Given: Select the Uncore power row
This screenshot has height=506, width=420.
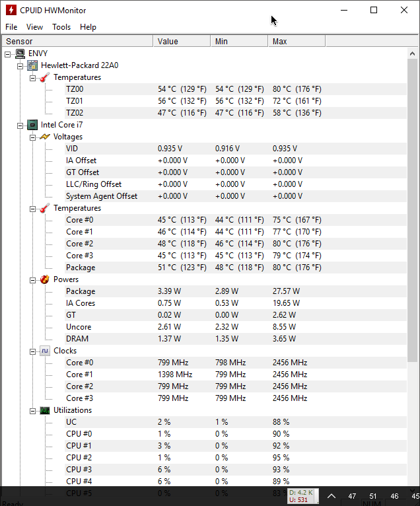Looking at the screenshot, I should coord(236,327).
